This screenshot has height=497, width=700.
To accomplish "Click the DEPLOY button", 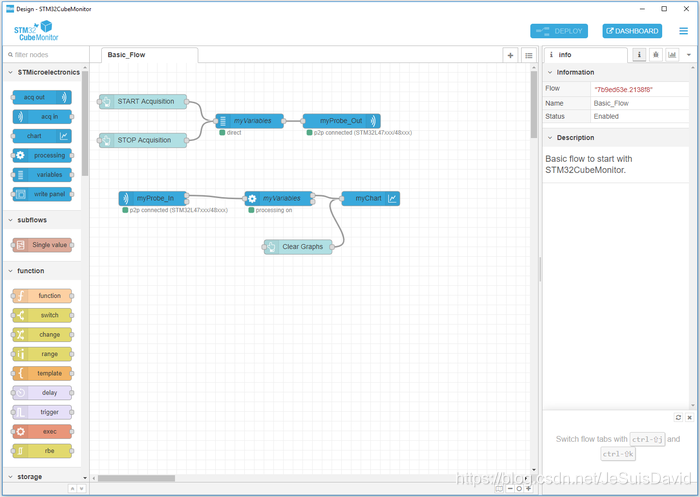I will [559, 31].
